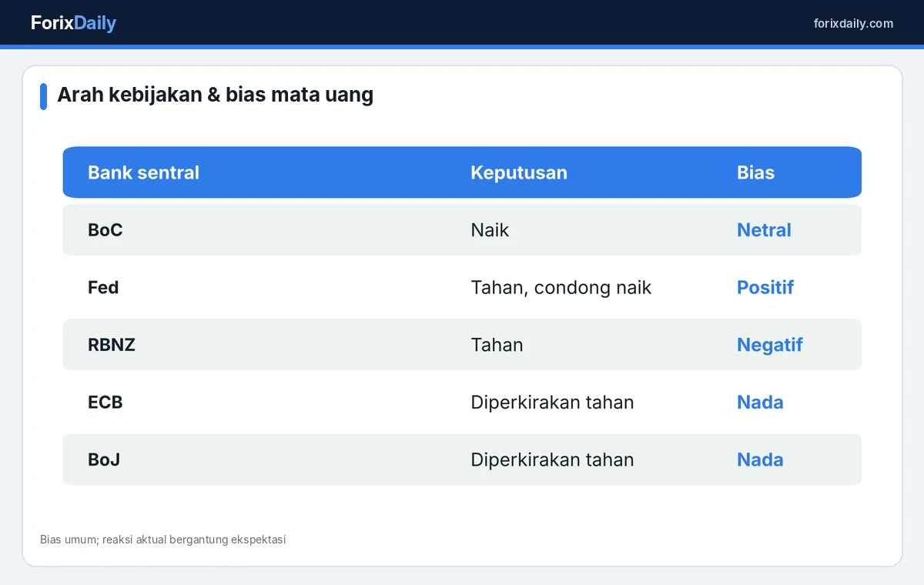Select the RBNZ bank cell
The image size is (924, 585).
point(112,345)
